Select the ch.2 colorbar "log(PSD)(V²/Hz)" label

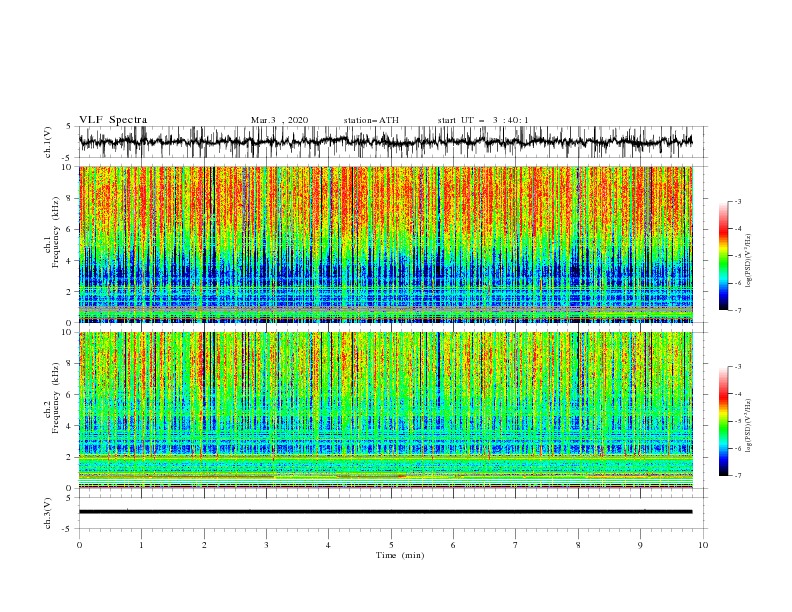751,425
